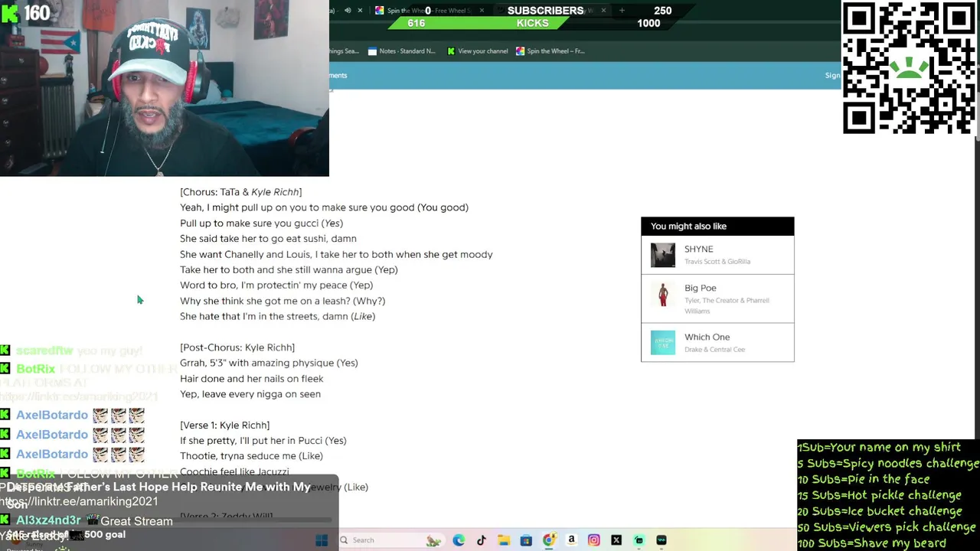Image resolution: width=980 pixels, height=551 pixels.
Task: Click the Big Poe album cover thumbnail
Action: tap(663, 295)
